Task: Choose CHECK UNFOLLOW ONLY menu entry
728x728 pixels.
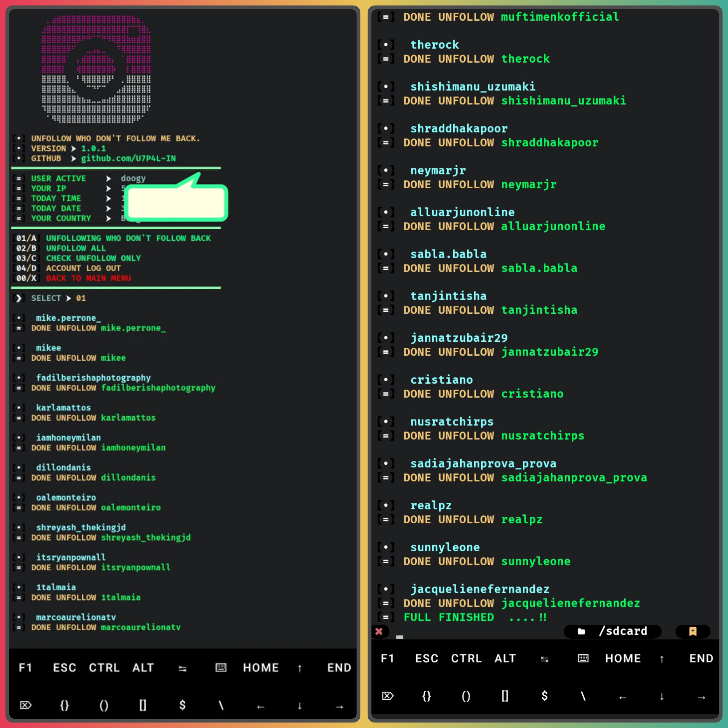Action: pos(93,258)
